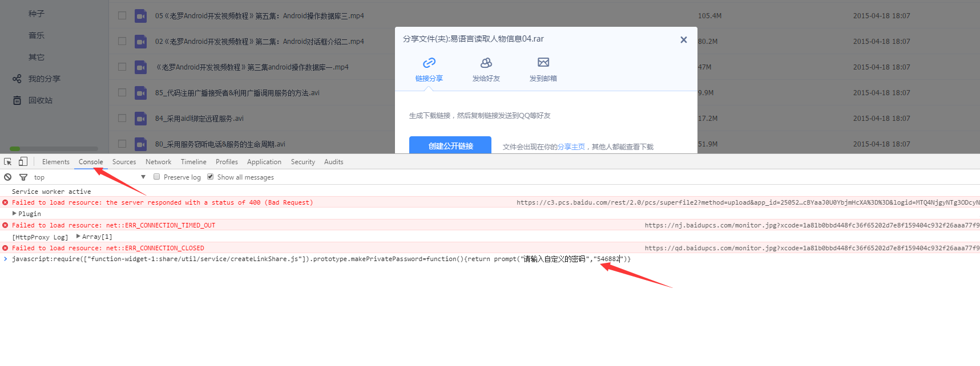Clear console with the ban icon

pos(8,177)
